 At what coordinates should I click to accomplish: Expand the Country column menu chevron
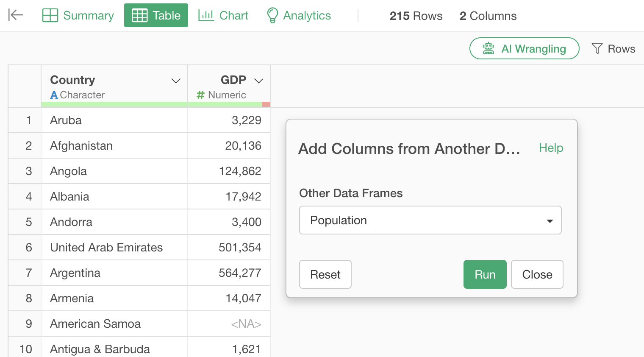point(176,81)
